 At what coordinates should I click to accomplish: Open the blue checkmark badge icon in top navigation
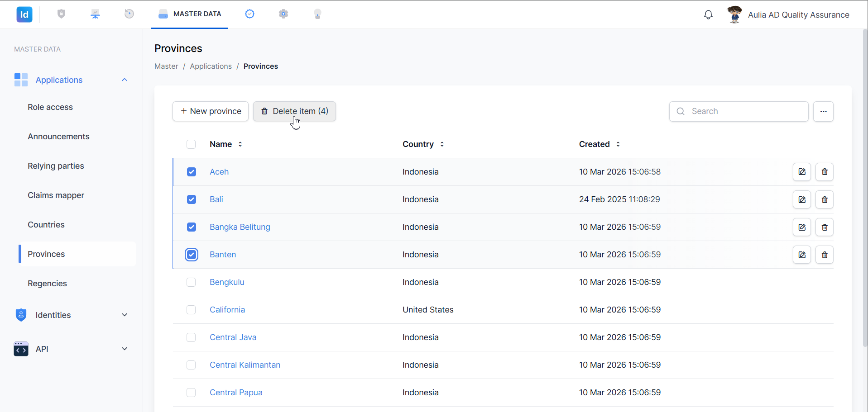249,14
